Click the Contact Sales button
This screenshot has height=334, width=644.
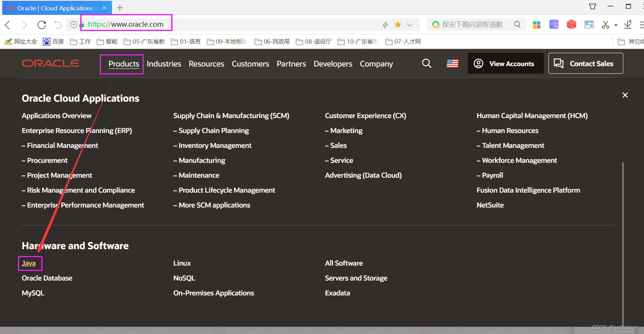pos(586,63)
